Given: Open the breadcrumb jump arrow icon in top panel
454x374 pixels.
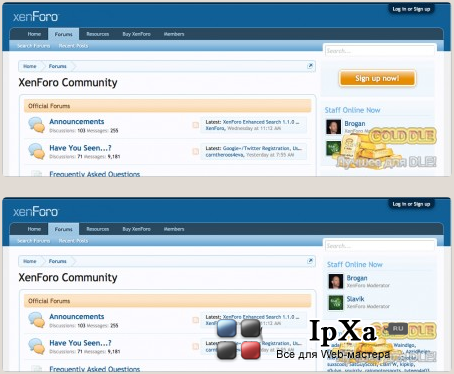Looking at the screenshot, I should click(x=310, y=66).
